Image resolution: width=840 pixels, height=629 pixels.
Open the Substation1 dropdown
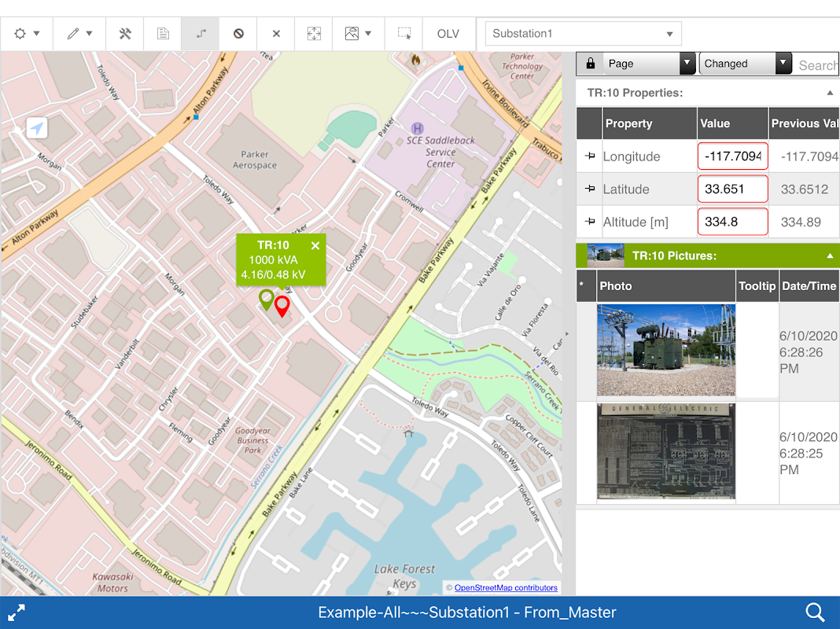point(583,34)
